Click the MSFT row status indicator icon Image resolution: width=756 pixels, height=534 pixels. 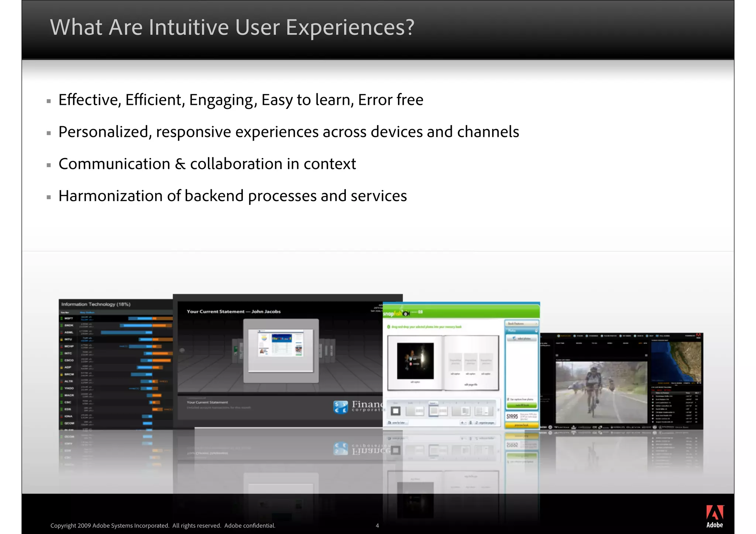(62, 318)
